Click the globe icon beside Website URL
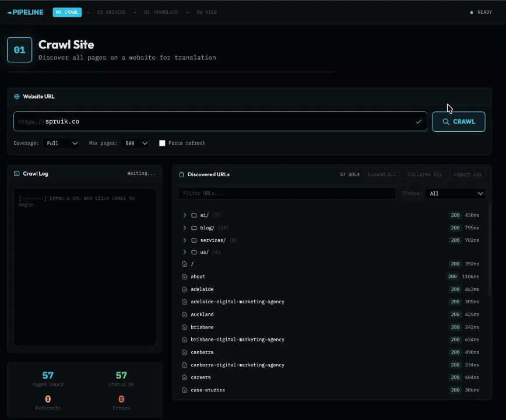This screenshot has height=420, width=506. [x=18, y=96]
